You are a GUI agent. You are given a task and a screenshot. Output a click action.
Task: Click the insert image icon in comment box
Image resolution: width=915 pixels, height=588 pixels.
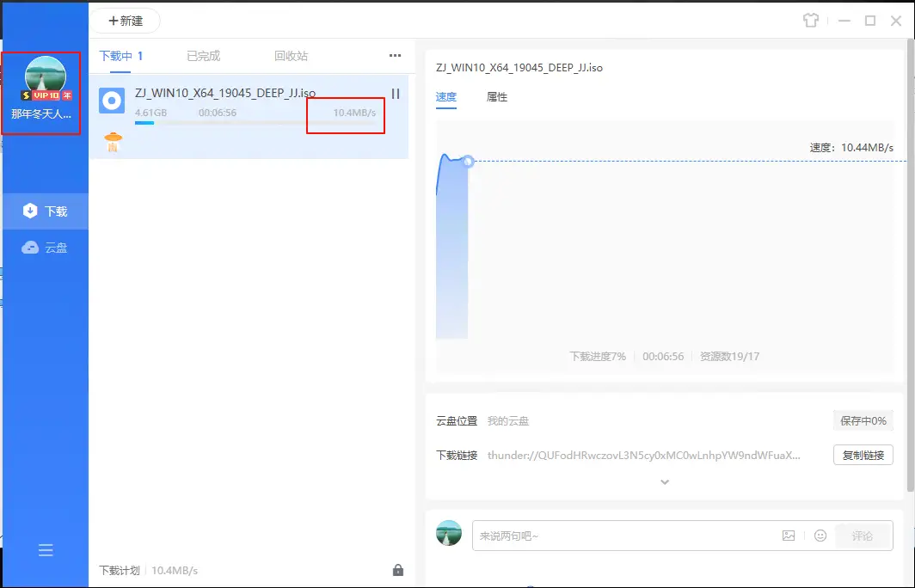click(789, 536)
